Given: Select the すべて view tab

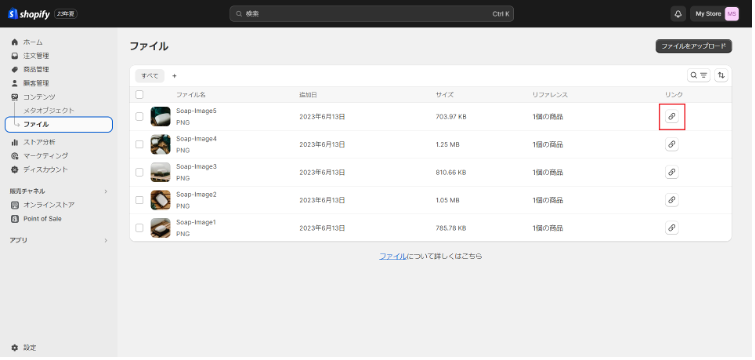Looking at the screenshot, I should pos(150,76).
